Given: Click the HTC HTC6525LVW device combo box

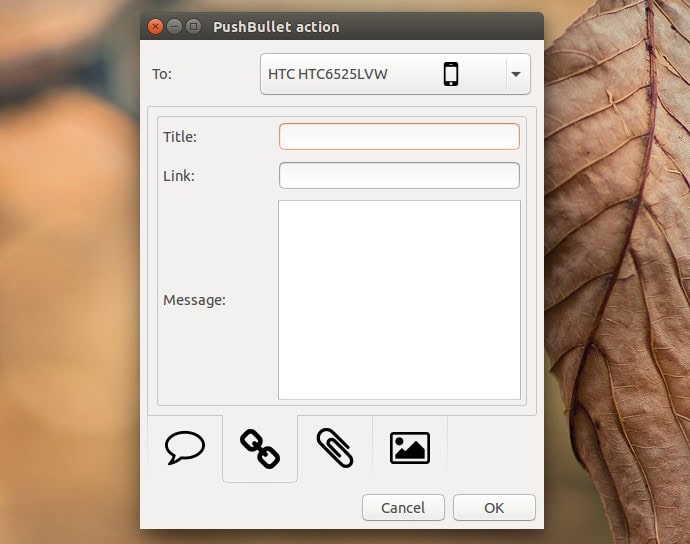Looking at the screenshot, I should (x=395, y=74).
